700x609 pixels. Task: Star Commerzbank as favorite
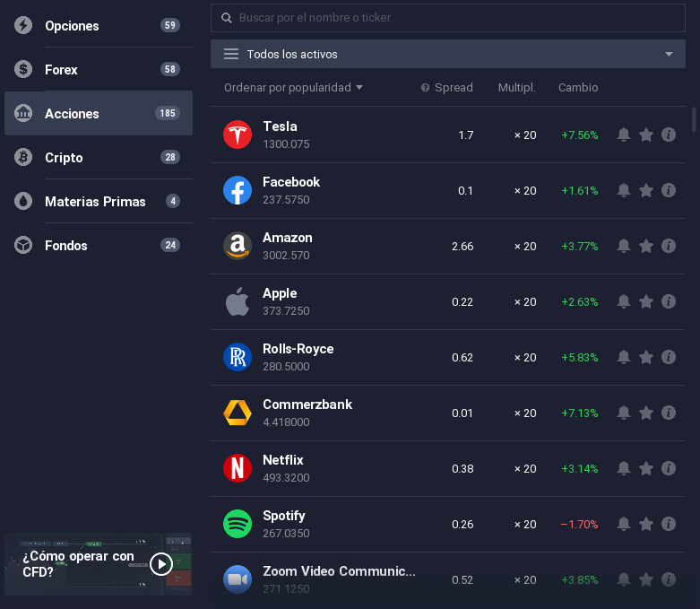click(x=646, y=413)
